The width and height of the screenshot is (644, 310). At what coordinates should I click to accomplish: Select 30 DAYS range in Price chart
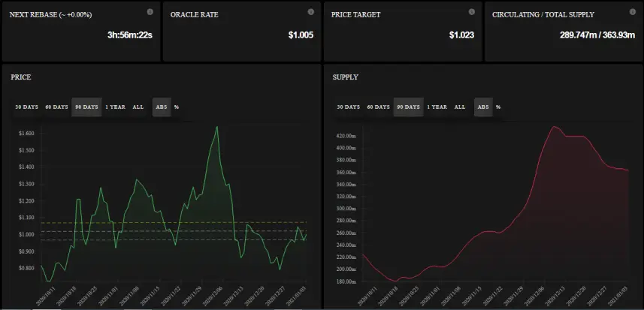click(x=27, y=107)
